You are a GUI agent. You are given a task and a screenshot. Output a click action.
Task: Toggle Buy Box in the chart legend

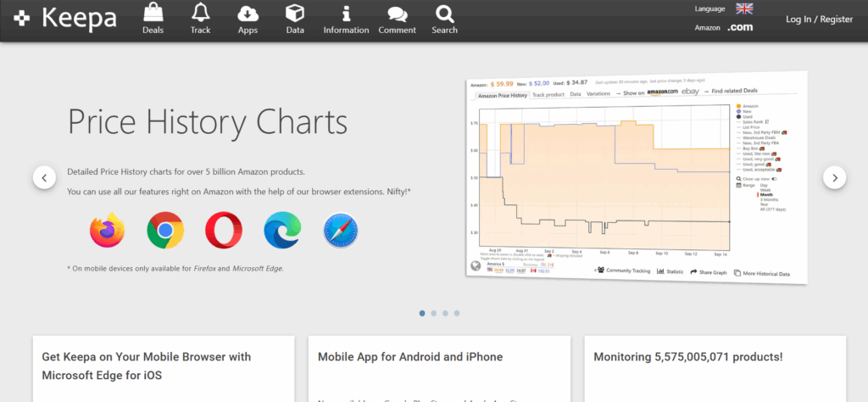pyautogui.click(x=751, y=148)
